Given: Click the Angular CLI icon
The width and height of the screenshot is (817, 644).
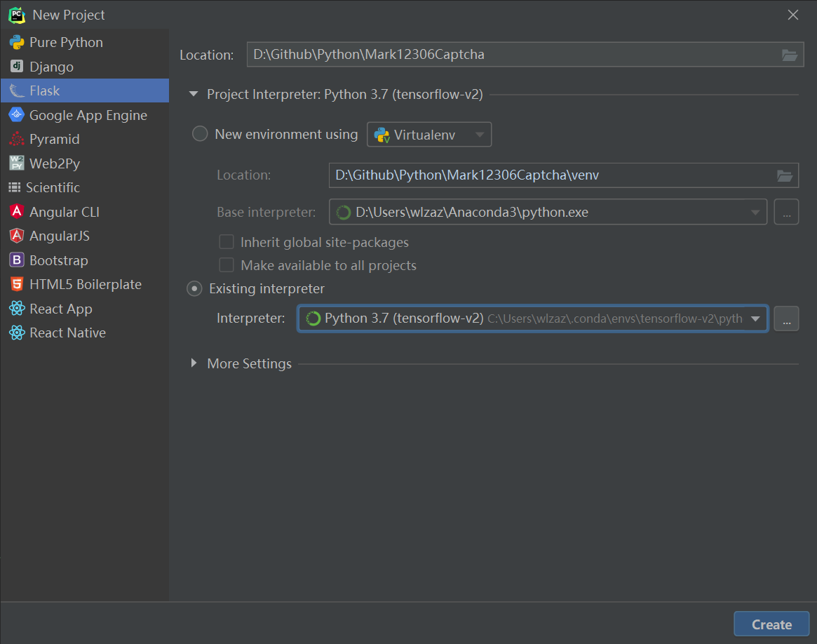Looking at the screenshot, I should click(17, 212).
